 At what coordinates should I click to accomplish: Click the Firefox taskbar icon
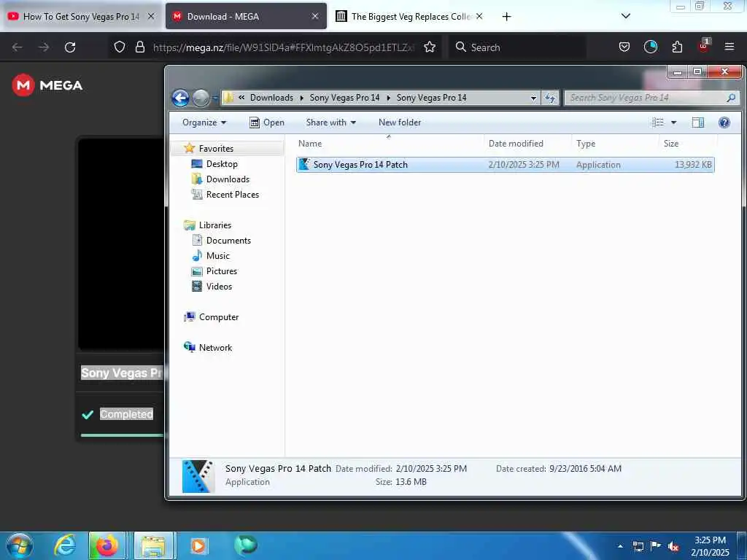click(x=107, y=545)
